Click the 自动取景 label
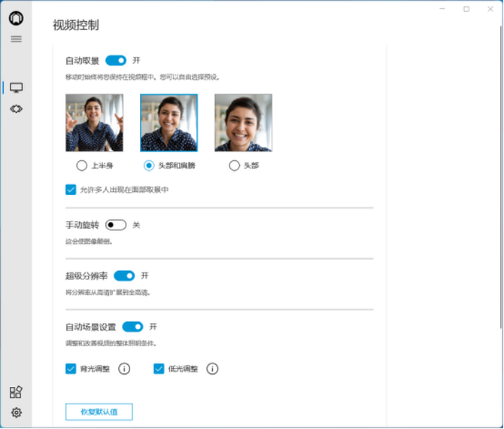Screen dimensions: 504x429 (82, 61)
